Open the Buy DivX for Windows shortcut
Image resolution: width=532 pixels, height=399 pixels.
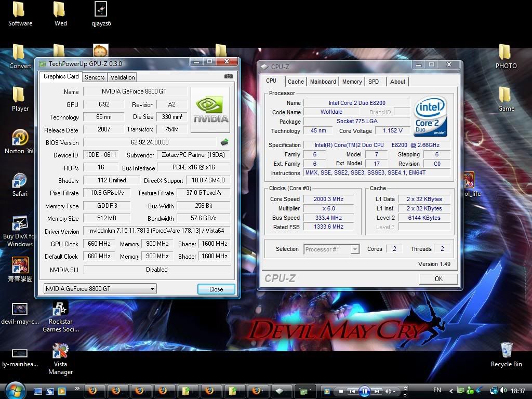19,231
